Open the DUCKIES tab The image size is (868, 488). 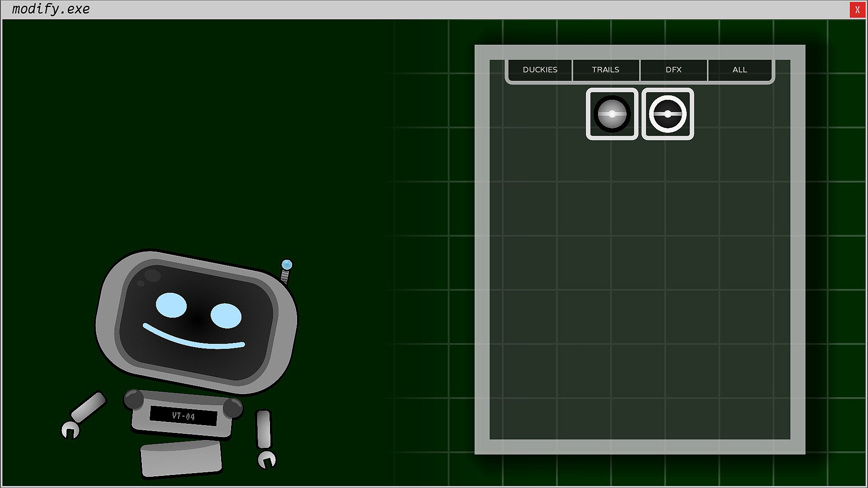pyautogui.click(x=540, y=70)
